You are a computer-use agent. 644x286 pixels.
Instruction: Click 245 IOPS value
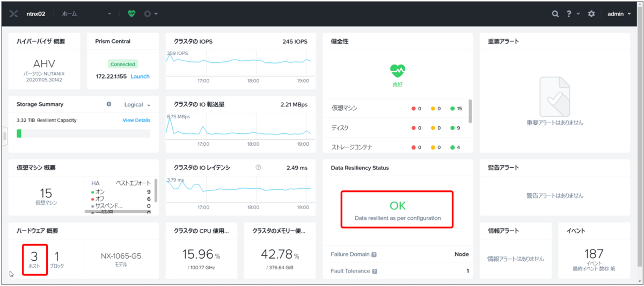coord(295,41)
